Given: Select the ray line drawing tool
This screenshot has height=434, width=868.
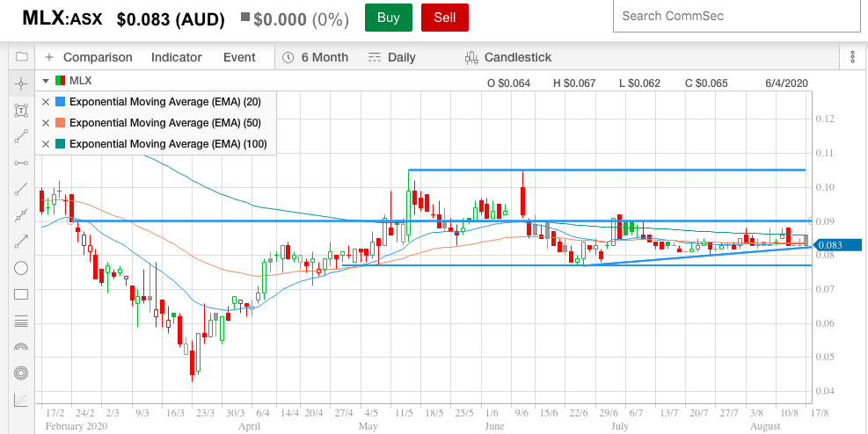Looking at the screenshot, I should click(21, 189).
